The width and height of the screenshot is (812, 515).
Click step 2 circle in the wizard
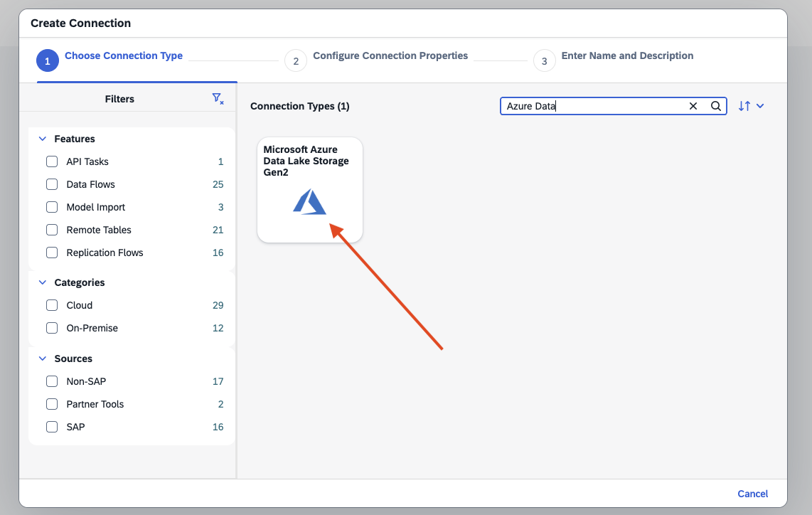tap(296, 61)
